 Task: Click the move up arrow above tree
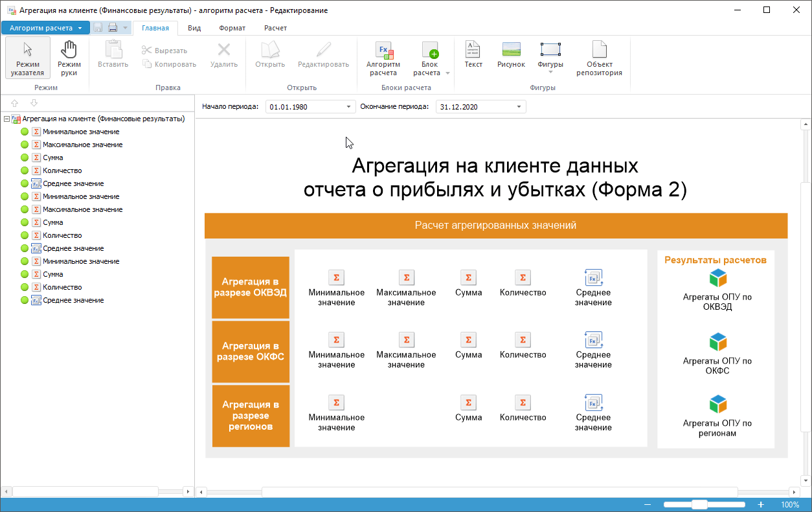pos(15,103)
